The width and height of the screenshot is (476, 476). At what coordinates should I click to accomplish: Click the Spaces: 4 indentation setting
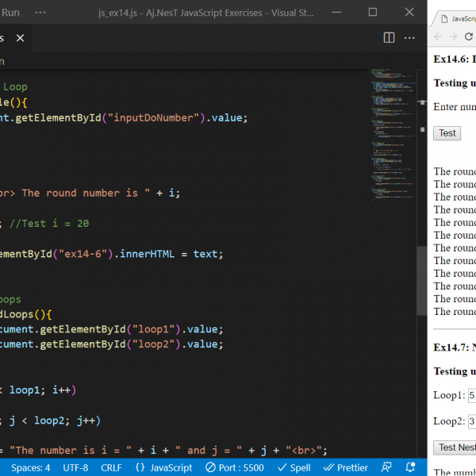[30, 467]
